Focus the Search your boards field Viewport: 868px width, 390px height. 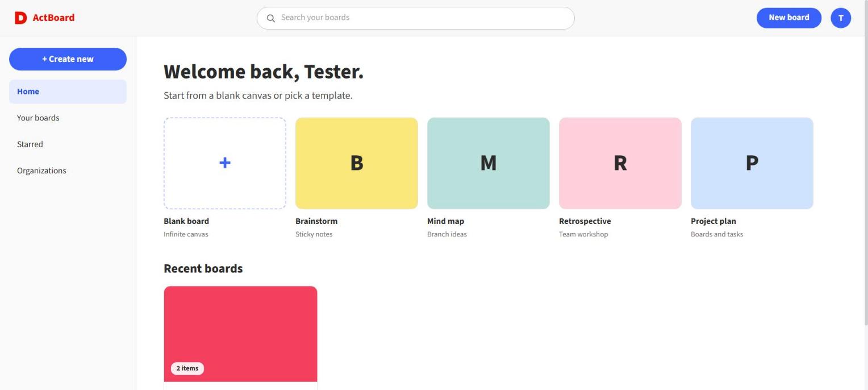416,18
